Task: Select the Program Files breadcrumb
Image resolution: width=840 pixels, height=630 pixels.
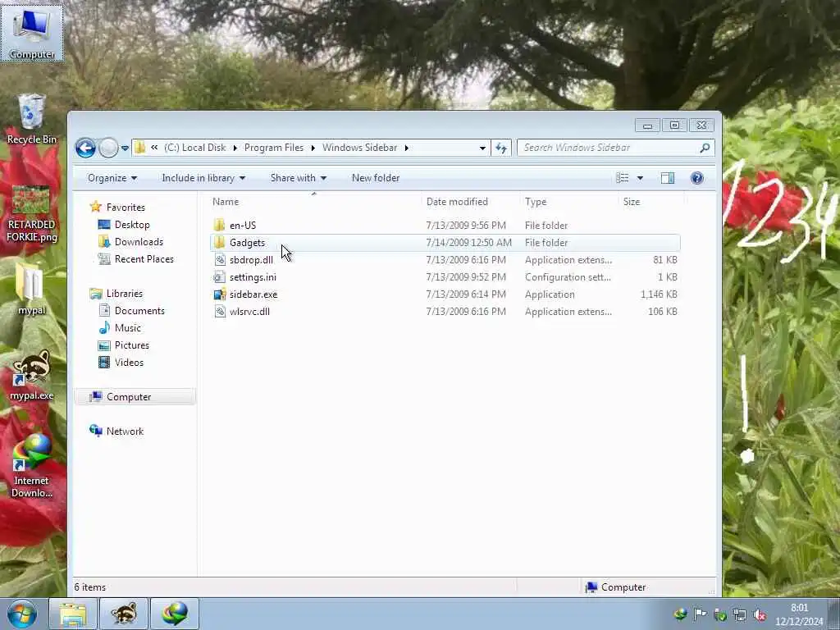Action: 274,148
